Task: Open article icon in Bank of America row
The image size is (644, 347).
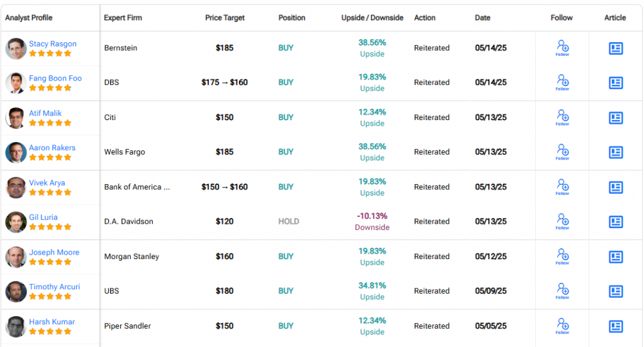Action: pos(616,187)
